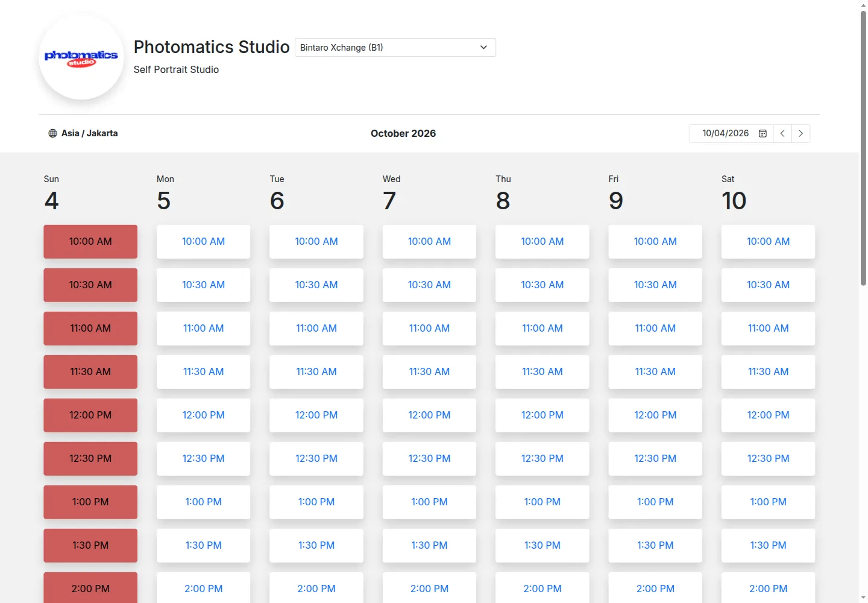Choose Monday 5 at 2:00 PM

click(203, 588)
